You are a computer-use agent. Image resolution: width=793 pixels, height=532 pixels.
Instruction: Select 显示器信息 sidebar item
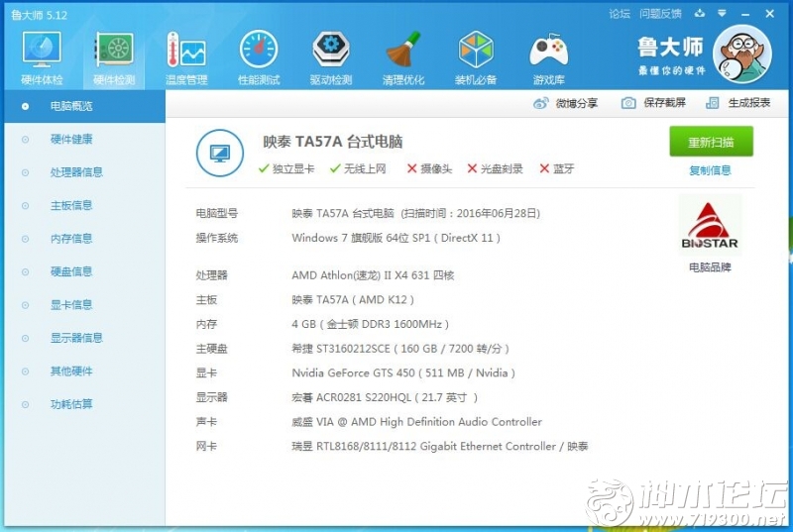pos(84,338)
